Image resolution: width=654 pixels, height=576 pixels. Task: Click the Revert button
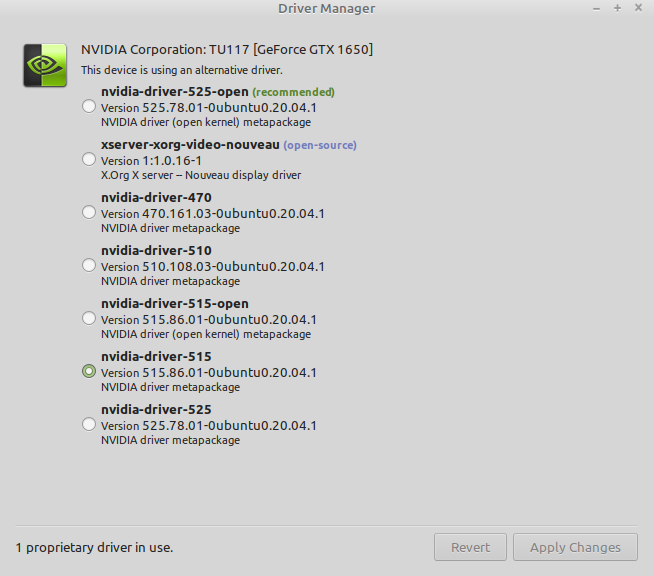coord(470,547)
